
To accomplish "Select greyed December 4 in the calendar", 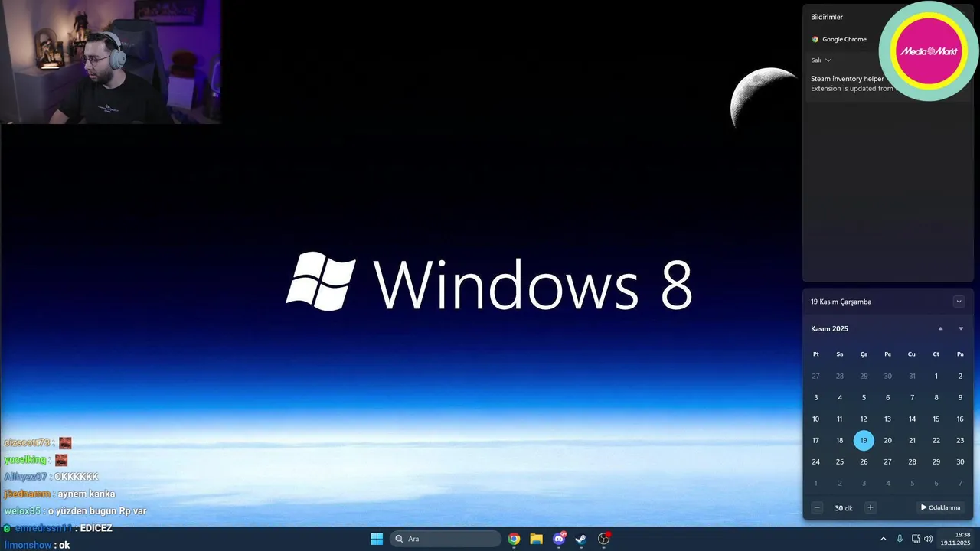I will pos(887,483).
